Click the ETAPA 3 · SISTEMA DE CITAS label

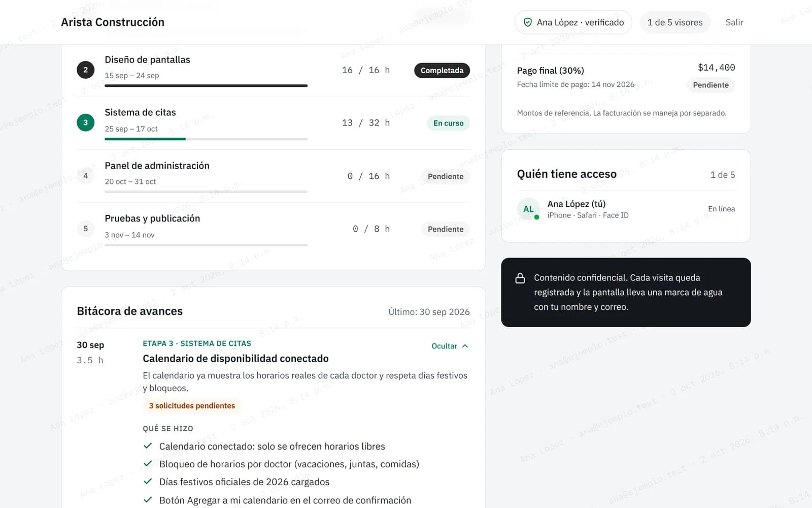(x=197, y=343)
